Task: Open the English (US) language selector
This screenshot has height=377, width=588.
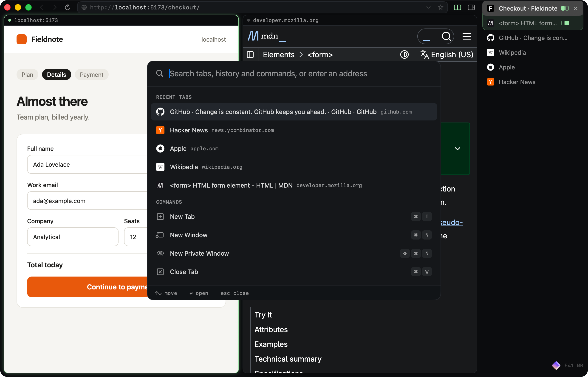Action: (x=447, y=54)
